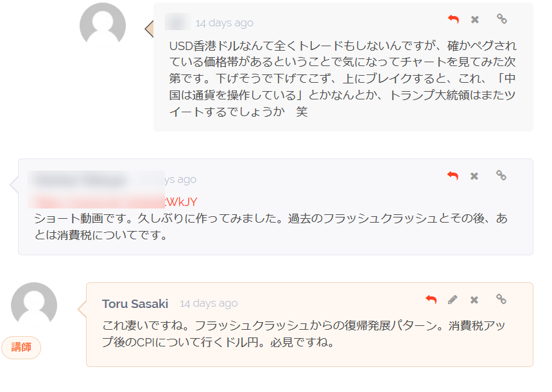Click Toru Sasaki's 14 days ago timestamp
Image resolution: width=552 pixels, height=392 pixels.
click(x=209, y=303)
